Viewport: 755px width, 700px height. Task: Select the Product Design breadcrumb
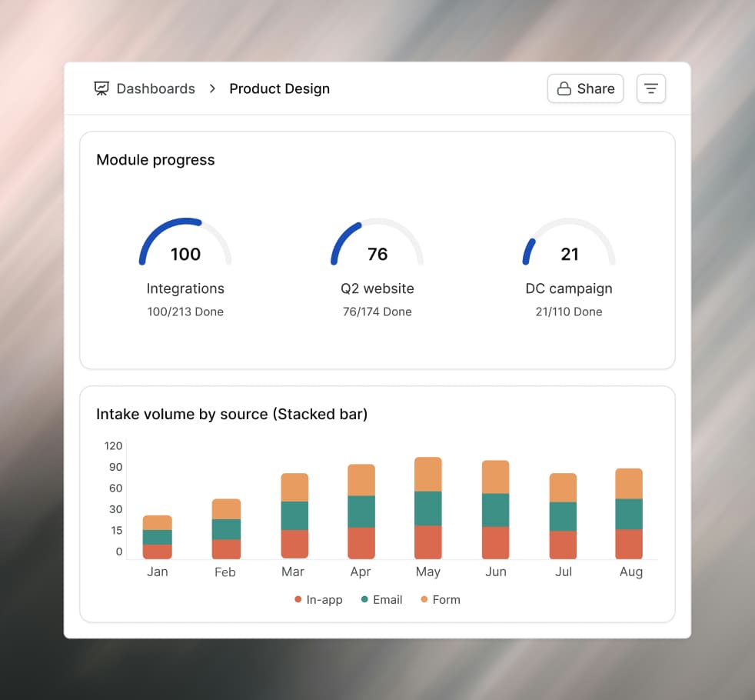(x=279, y=88)
